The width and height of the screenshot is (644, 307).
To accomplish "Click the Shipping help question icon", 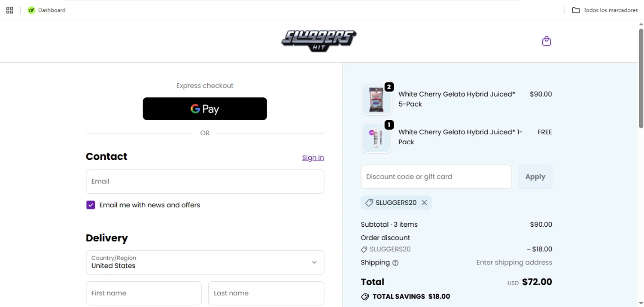I will [x=395, y=263].
